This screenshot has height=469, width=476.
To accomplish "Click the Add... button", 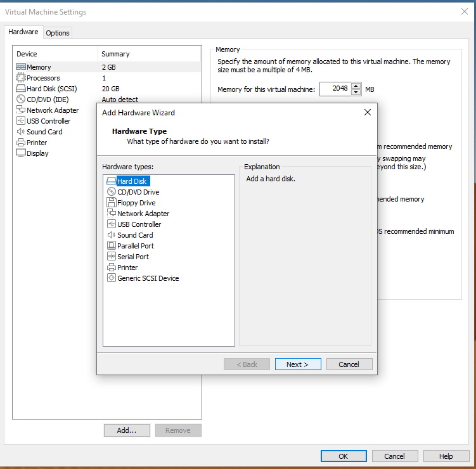I will click(127, 430).
